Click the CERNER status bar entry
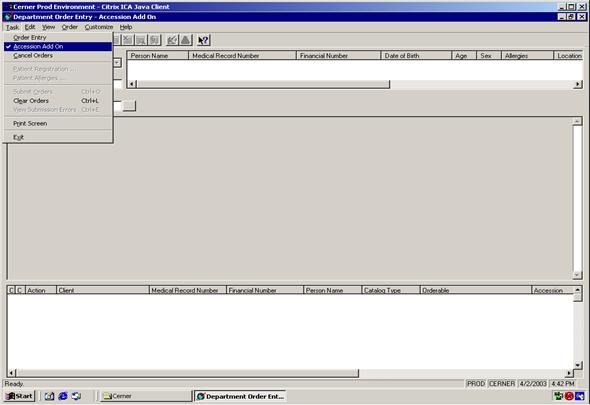 502,384
